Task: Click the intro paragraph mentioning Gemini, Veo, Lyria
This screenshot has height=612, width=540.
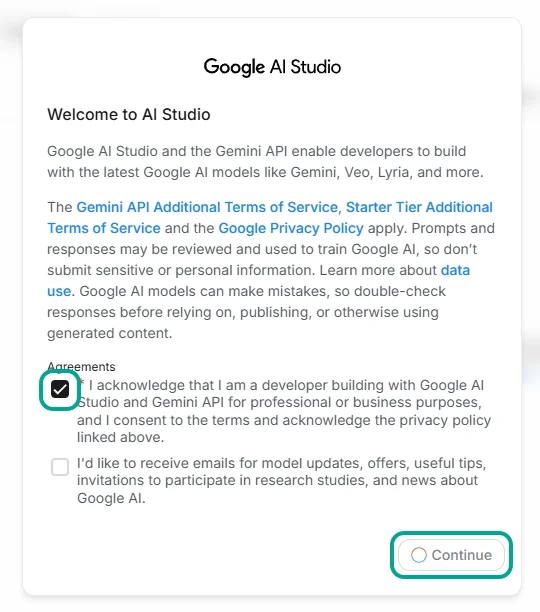Action: click(265, 162)
